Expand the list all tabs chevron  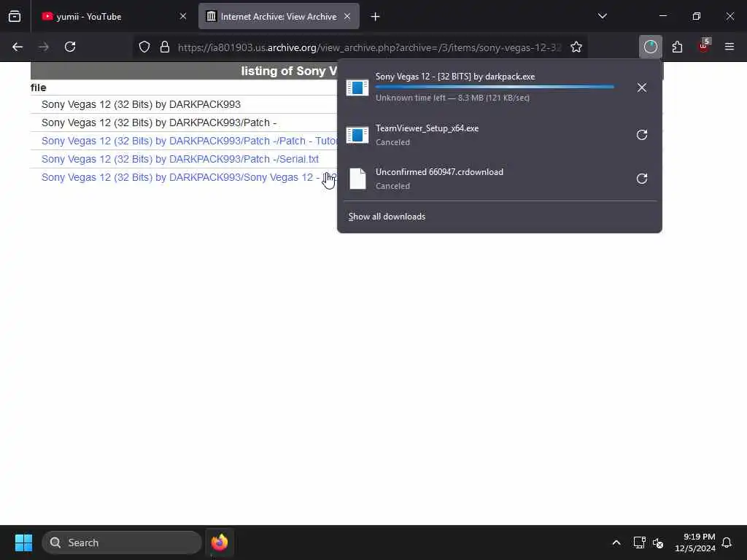[x=602, y=16]
